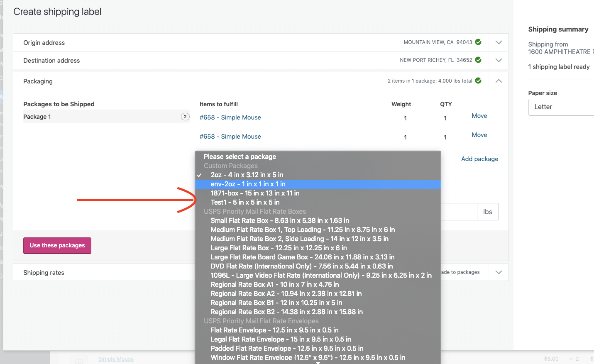Click the package weight input field
Viewport: 594px width, 364px height.
(459, 212)
